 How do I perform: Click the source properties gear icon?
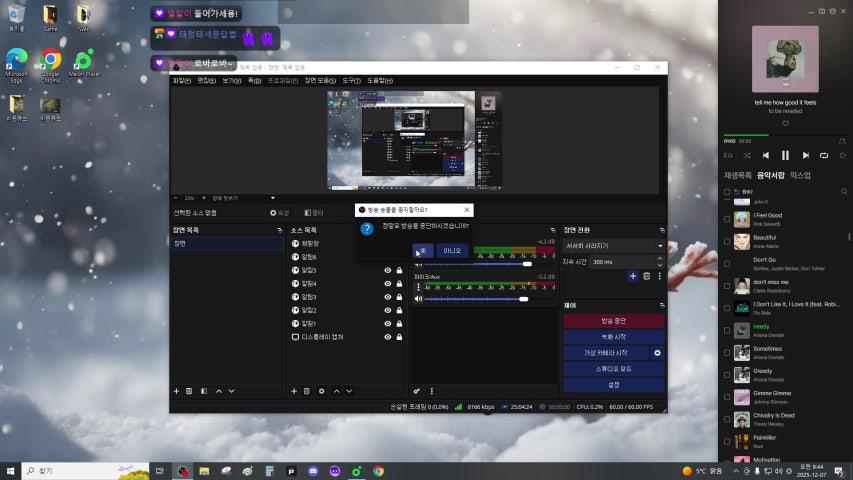coord(321,391)
